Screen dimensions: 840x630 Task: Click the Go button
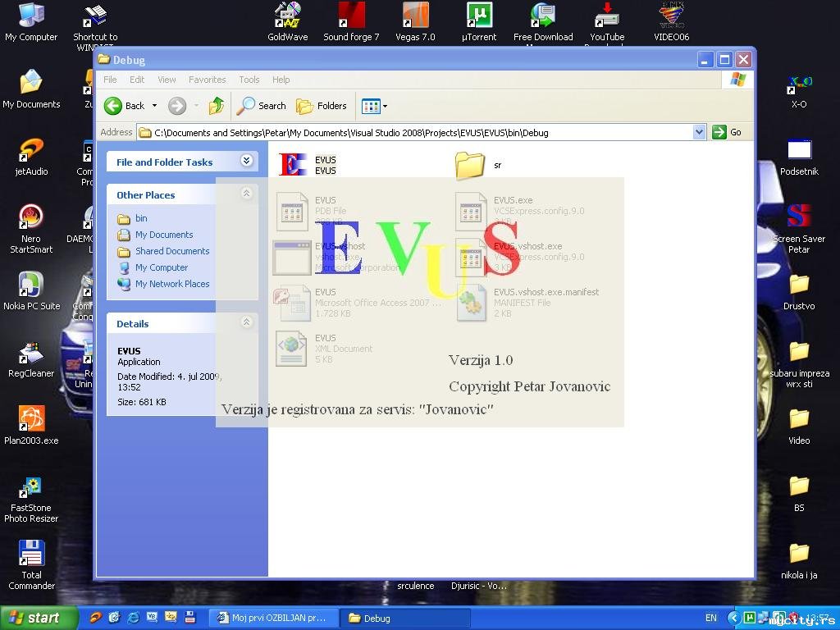727,132
